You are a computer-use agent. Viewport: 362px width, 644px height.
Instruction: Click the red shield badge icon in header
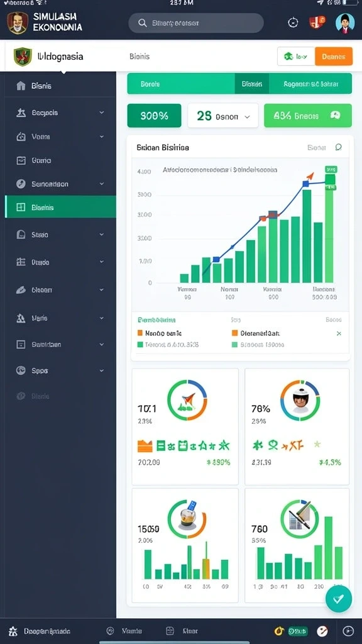[x=317, y=22]
